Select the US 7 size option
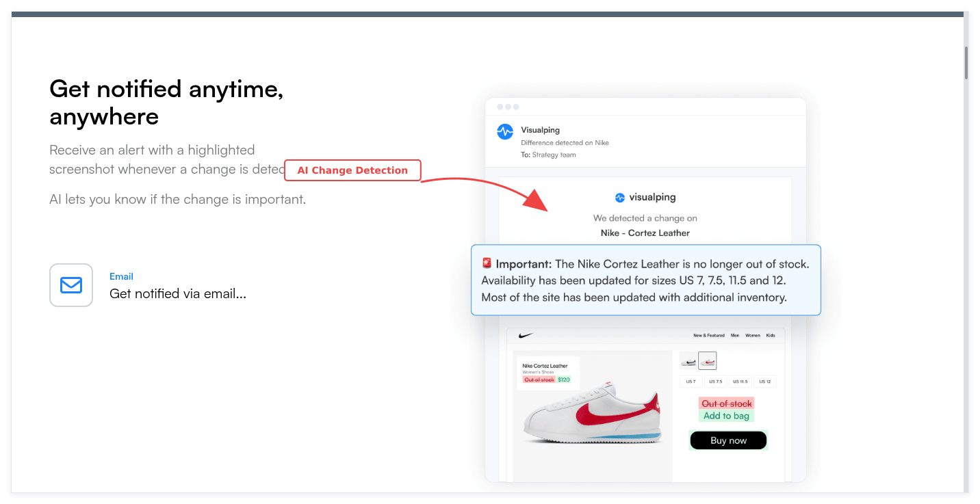 691,382
